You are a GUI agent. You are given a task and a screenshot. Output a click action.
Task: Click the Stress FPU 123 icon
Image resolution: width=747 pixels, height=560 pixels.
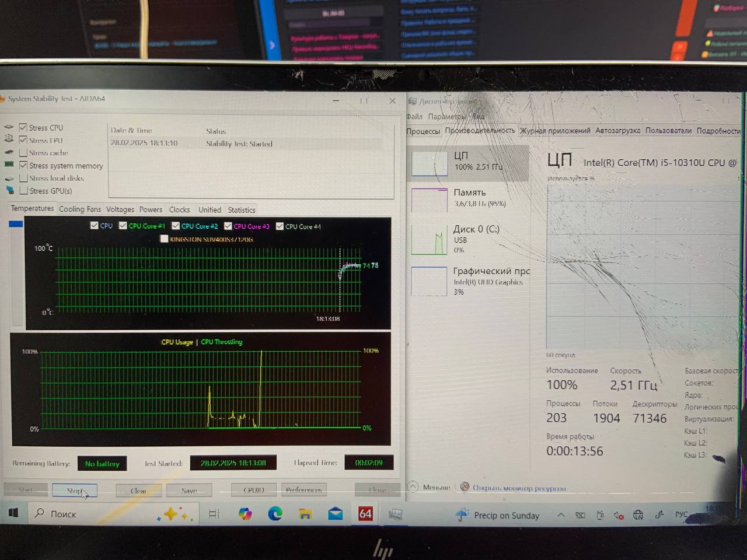9,139
